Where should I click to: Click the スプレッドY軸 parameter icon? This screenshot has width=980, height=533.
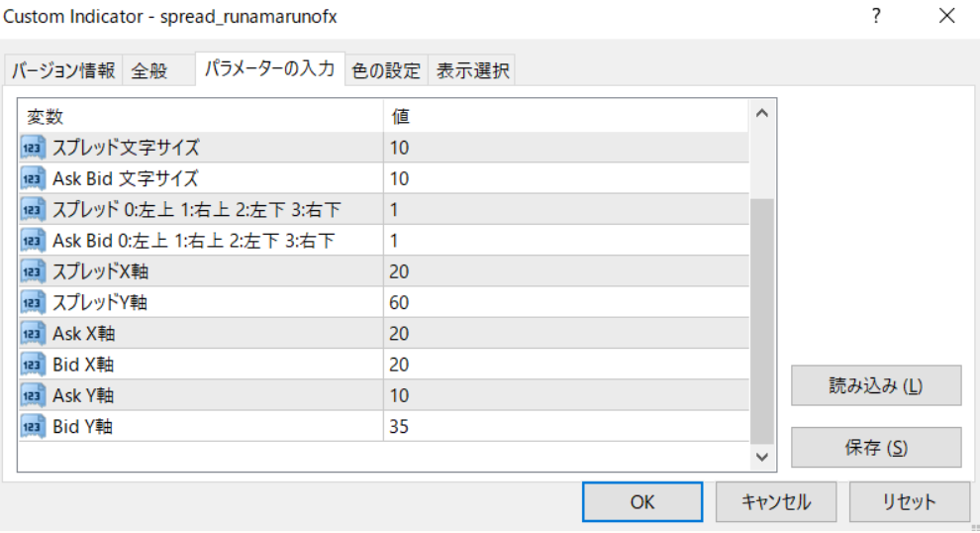[34, 302]
